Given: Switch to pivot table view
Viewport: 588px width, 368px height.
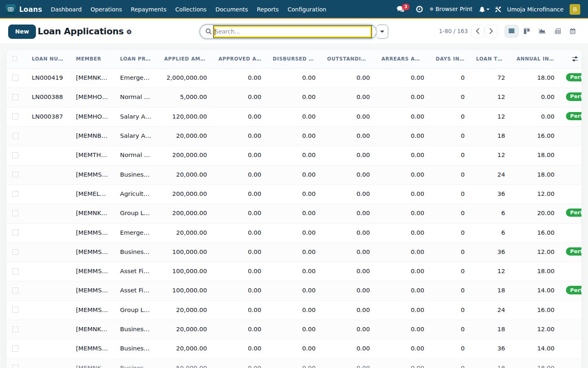Looking at the screenshot, I should tap(558, 31).
